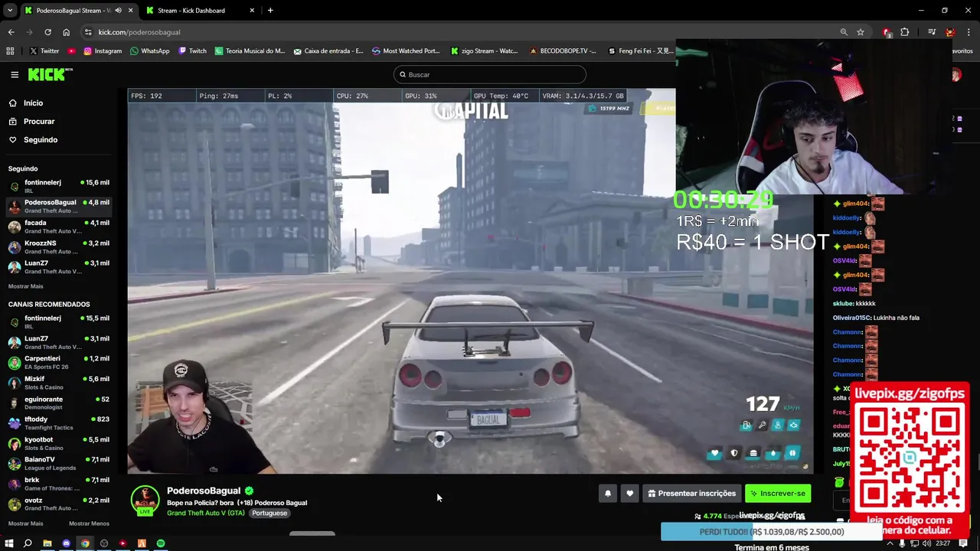980x551 pixels.
Task: Focus the Buscar search field
Action: coord(490,74)
